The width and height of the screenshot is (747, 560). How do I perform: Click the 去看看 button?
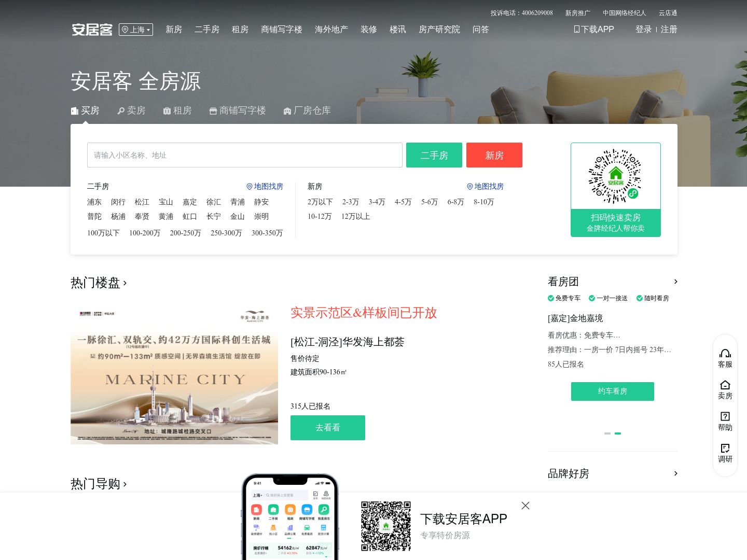coord(328,428)
